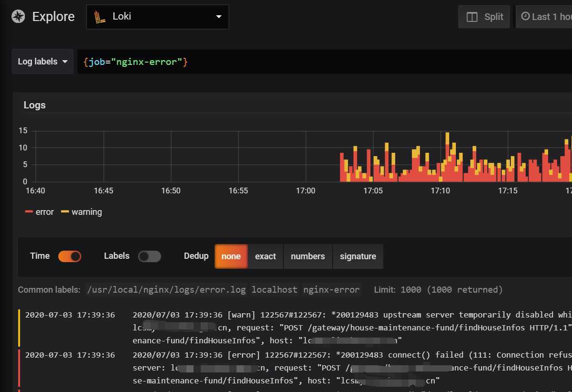Click the 17:10 axis label on histogram
The height and width of the screenshot is (392, 572).
click(440, 191)
